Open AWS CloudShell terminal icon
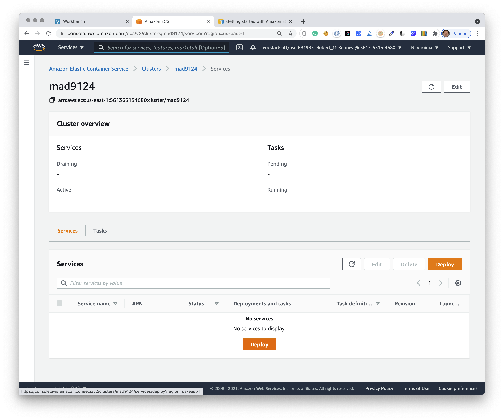This screenshot has height=420, width=504. click(x=239, y=47)
